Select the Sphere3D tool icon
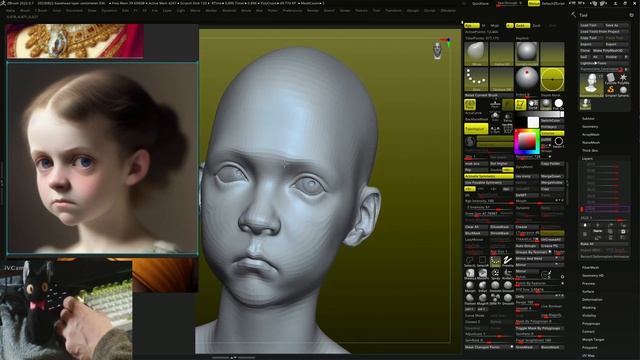The image size is (640, 360). click(x=624, y=90)
